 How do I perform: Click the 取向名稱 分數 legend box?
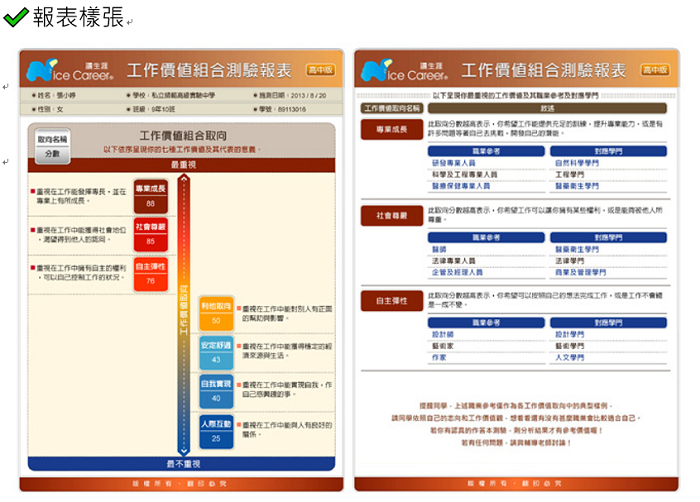[x=52, y=147]
